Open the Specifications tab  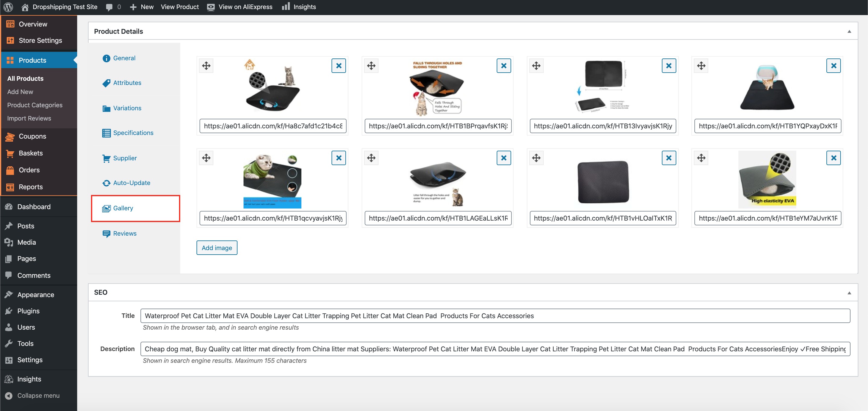(133, 133)
